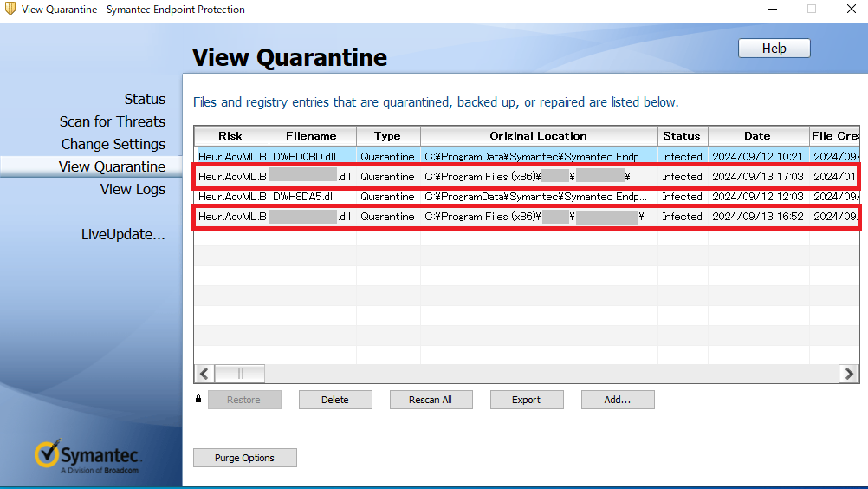Click the File Cre... column header
Image resolution: width=868 pixels, height=489 pixels.
tap(835, 136)
